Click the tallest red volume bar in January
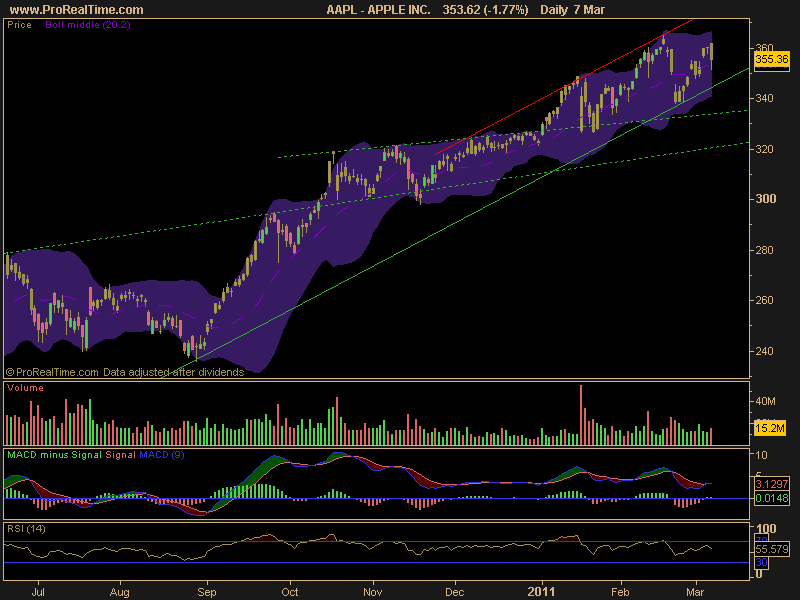The height and width of the screenshot is (600, 800). tap(581, 415)
